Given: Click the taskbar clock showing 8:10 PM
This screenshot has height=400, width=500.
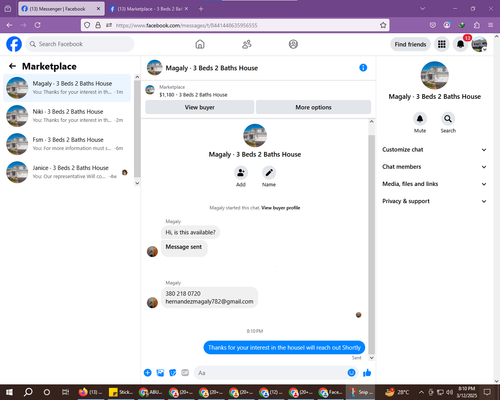Looking at the screenshot, I should (x=467, y=392).
